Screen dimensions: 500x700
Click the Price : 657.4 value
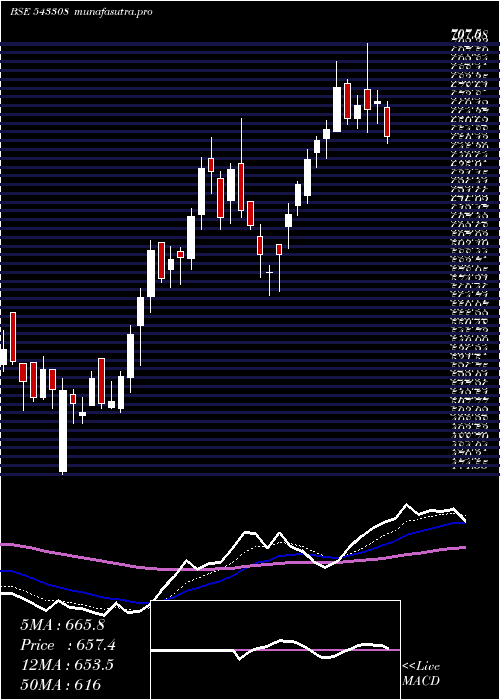68,645
